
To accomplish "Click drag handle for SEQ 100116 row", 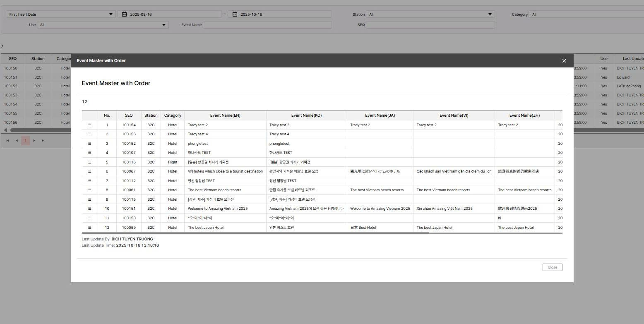I will coord(89,162).
